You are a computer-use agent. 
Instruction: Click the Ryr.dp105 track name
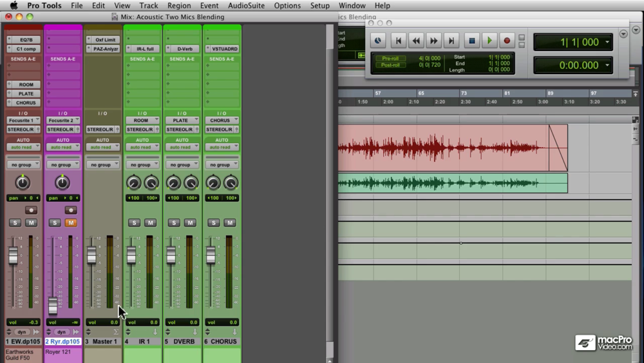(x=62, y=342)
